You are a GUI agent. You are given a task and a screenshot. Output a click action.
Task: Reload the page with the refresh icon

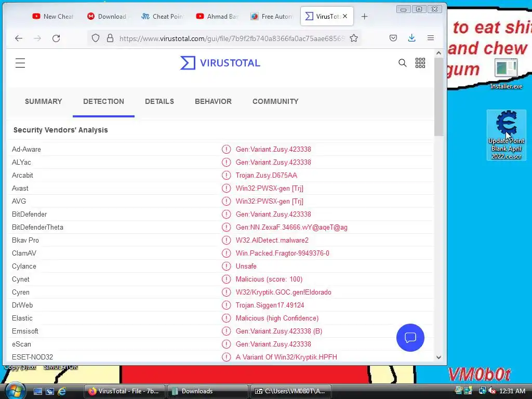point(56,38)
